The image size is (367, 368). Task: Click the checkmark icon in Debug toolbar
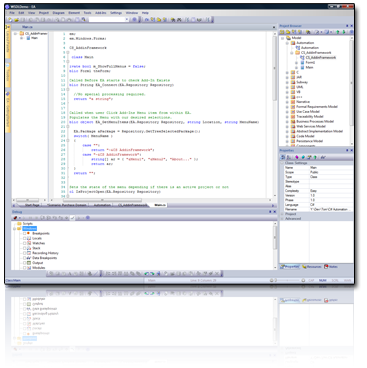point(73,218)
